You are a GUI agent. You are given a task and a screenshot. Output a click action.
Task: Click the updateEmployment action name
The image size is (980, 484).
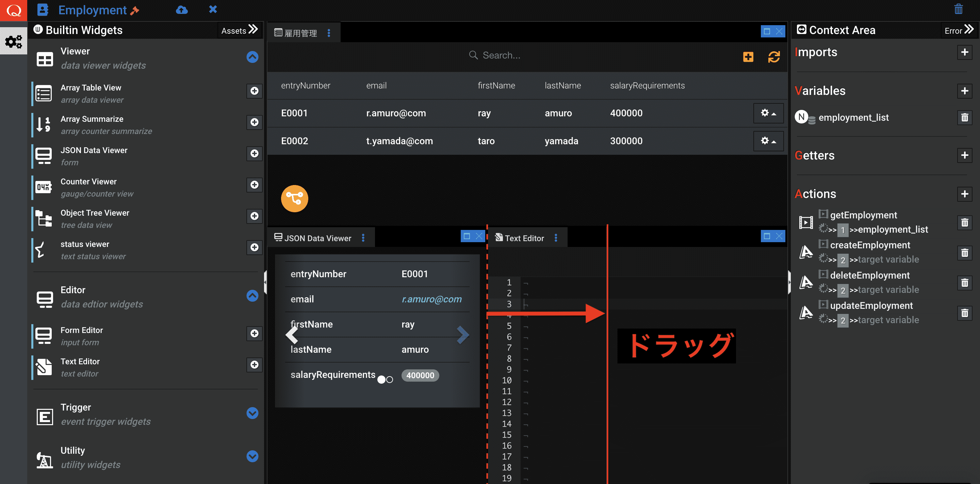coord(871,306)
